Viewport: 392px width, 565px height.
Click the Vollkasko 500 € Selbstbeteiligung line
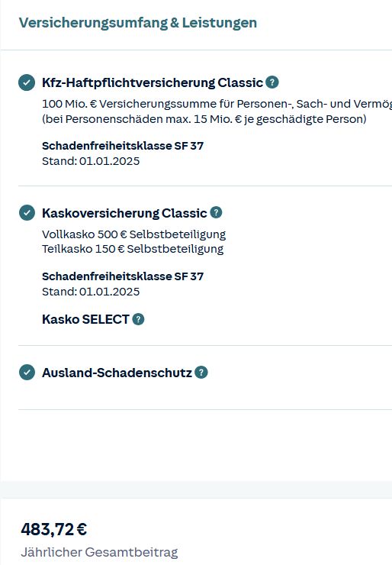coord(134,234)
